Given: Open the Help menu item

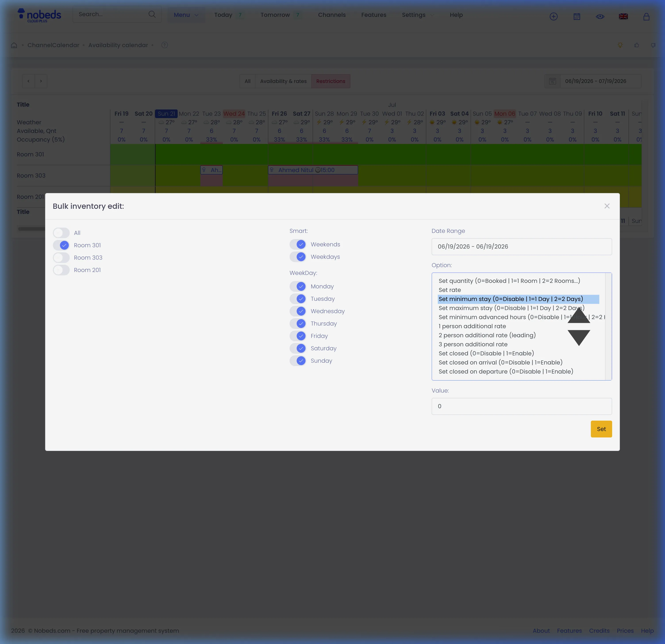Looking at the screenshot, I should (x=456, y=15).
